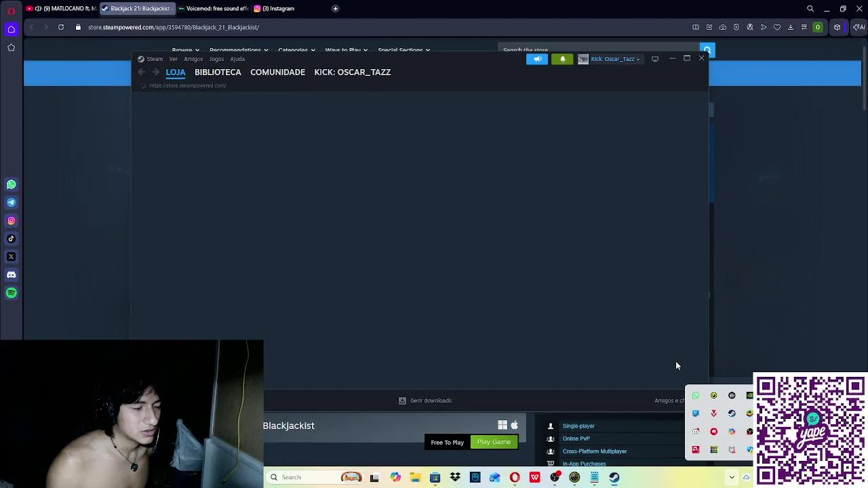
Task: Open Spotify in Opera sidebar
Action: coord(11,293)
